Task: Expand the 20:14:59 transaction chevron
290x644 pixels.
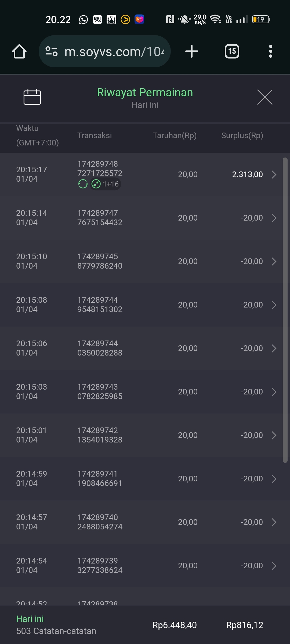Action: [274, 479]
